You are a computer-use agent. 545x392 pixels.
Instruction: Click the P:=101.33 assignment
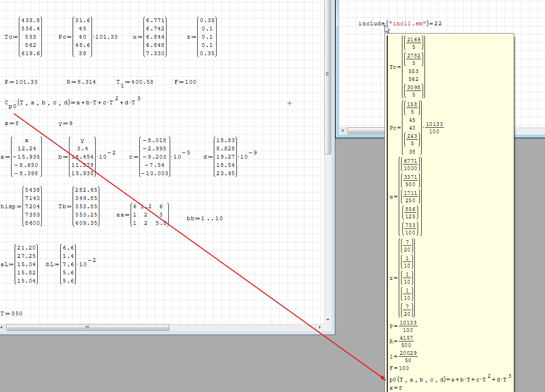(x=21, y=82)
